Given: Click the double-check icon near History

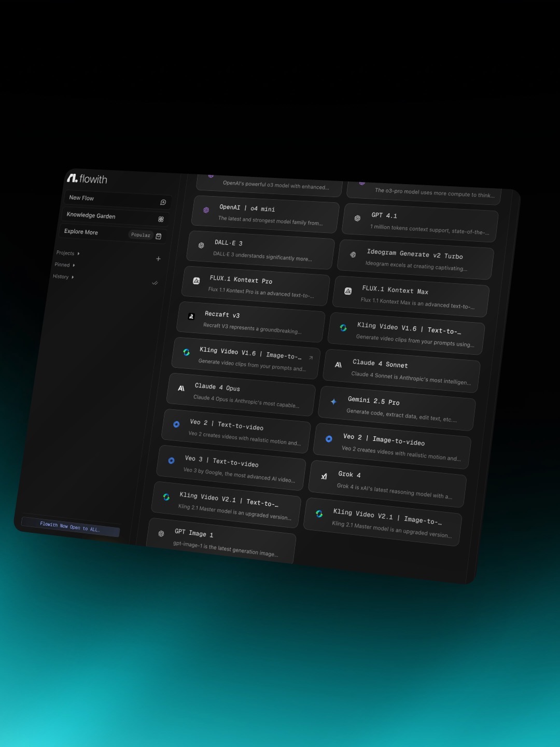Looking at the screenshot, I should (155, 283).
